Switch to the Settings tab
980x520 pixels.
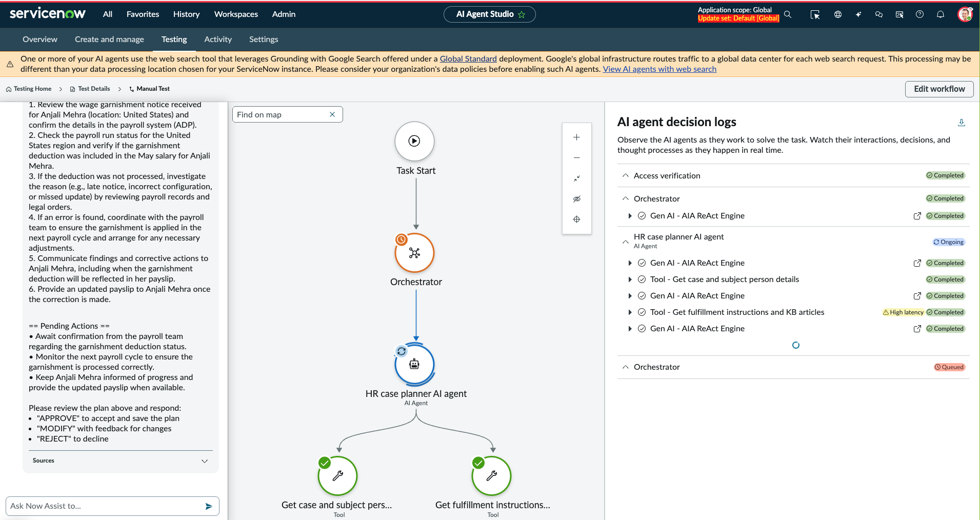tap(264, 39)
